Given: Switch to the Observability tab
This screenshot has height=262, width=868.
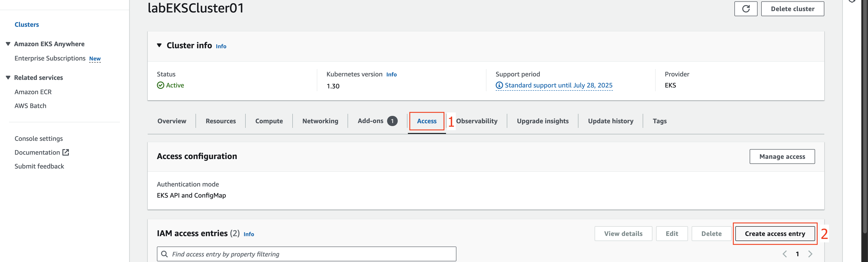Looking at the screenshot, I should (x=477, y=121).
